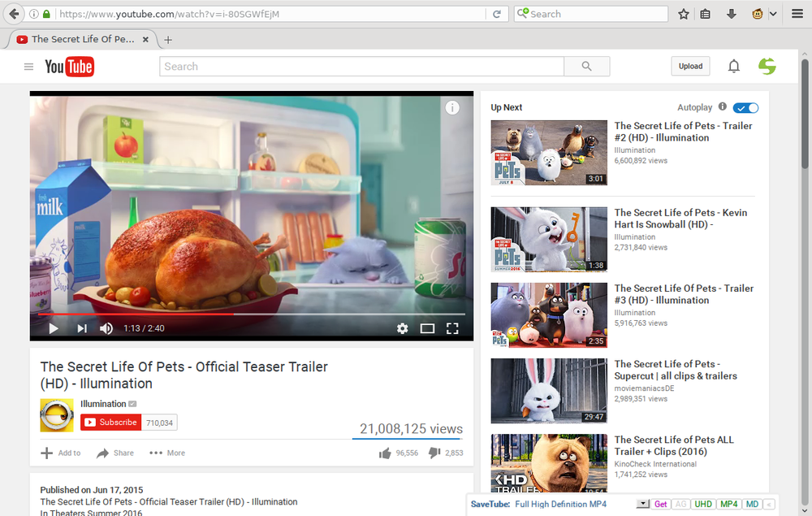Bookmark this page with the star icon
Screen dimensions: 812x516
point(684,14)
